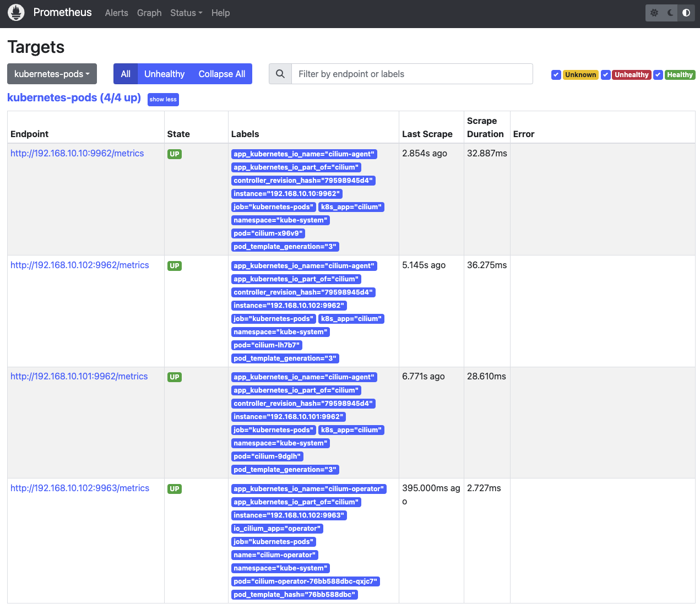Click label pod="cilium-operator-76bb588dbc-qxjc7"
This screenshot has height=609, width=700.
click(306, 581)
